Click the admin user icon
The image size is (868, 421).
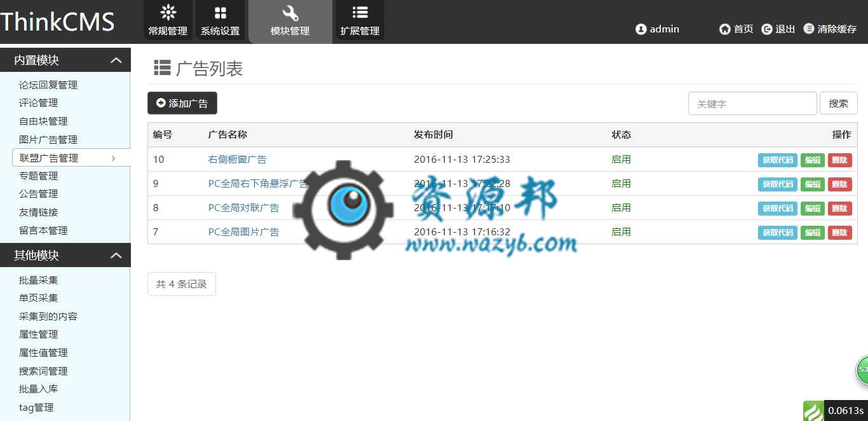[x=641, y=29]
